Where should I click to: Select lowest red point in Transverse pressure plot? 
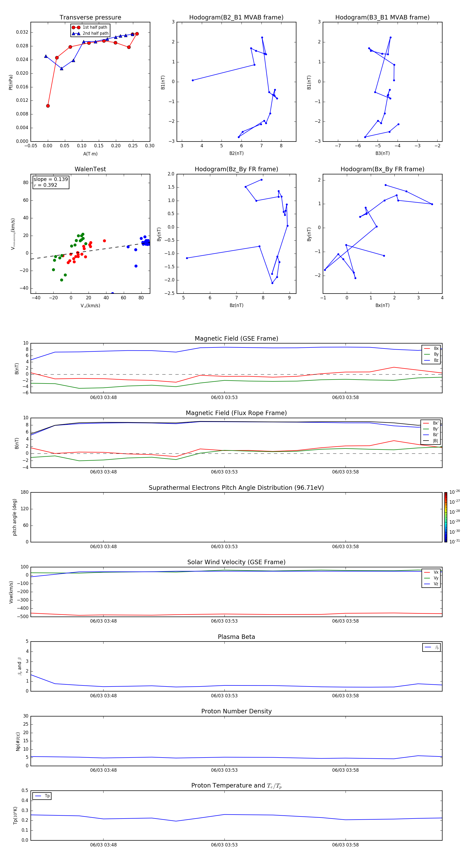click(x=48, y=106)
